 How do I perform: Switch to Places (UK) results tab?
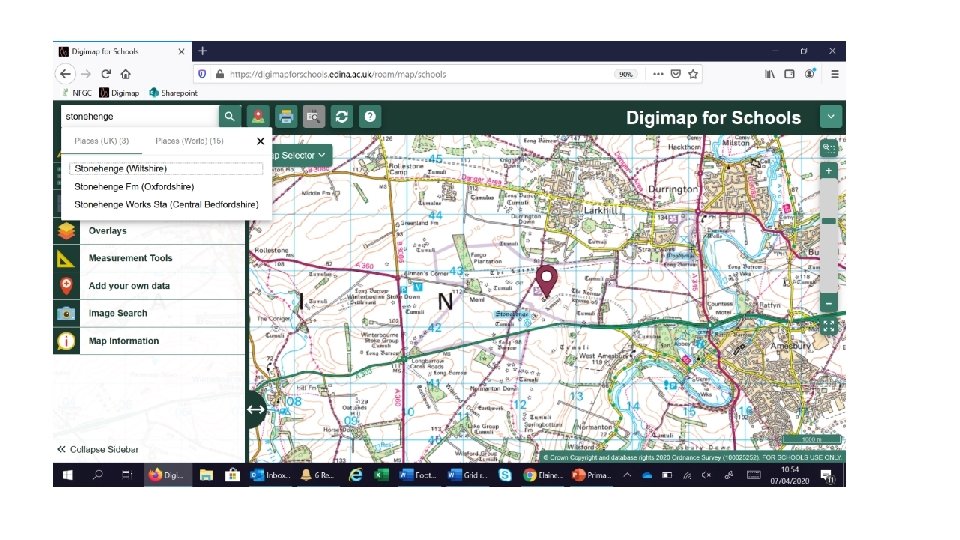coord(102,141)
